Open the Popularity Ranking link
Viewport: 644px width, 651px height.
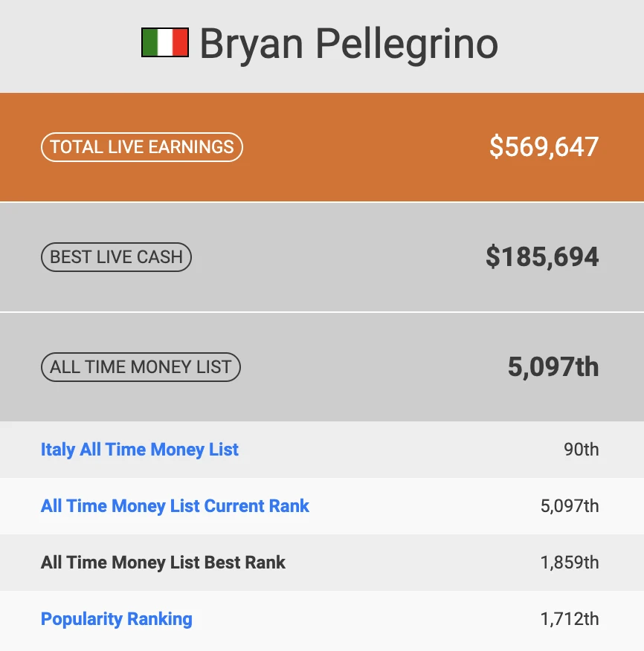[x=116, y=619]
